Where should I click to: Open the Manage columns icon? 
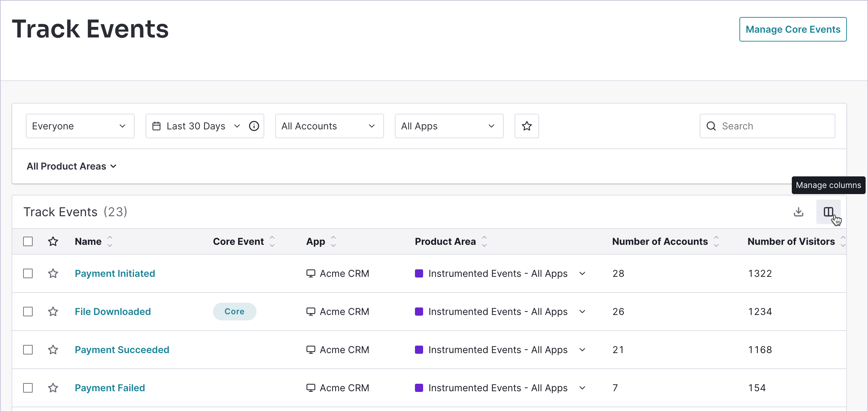coord(828,212)
